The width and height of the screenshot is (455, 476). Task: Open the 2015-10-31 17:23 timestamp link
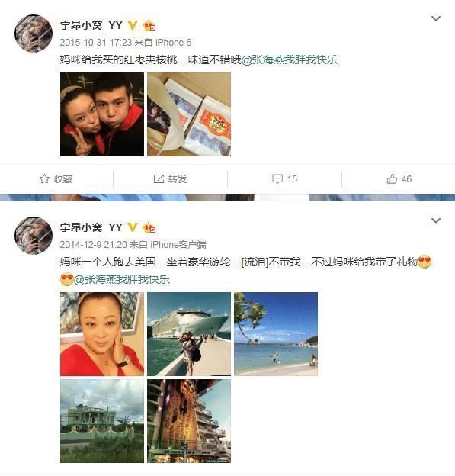[96, 43]
